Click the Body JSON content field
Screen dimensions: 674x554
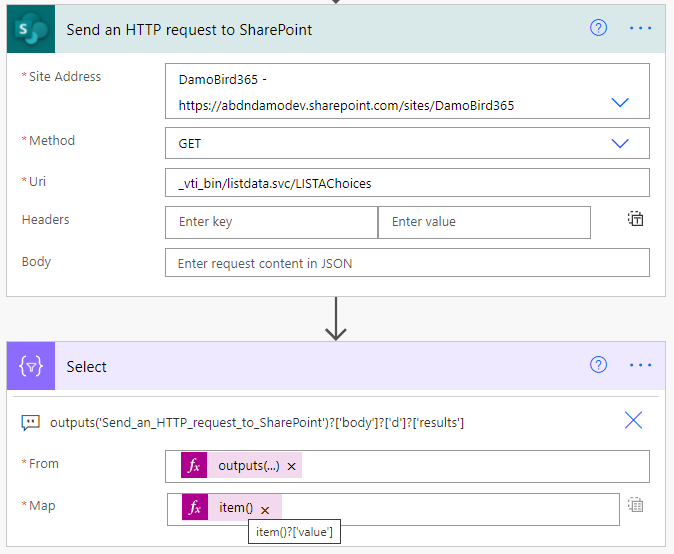tap(407, 263)
